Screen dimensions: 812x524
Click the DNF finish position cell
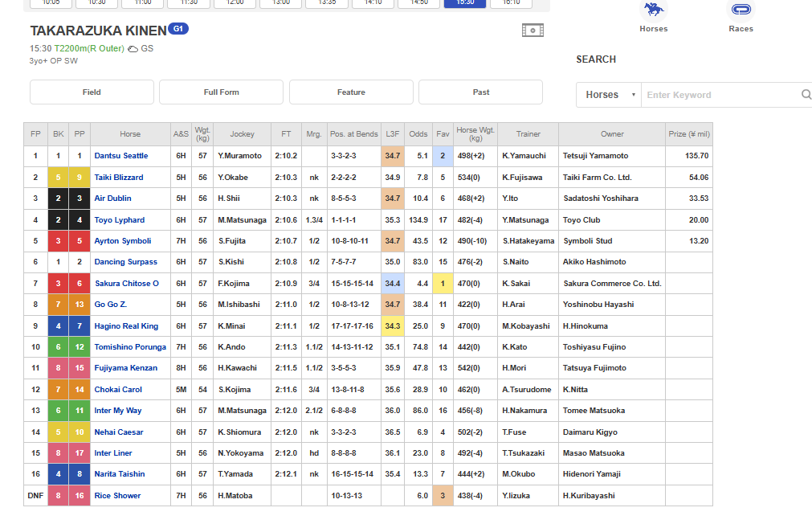35,496
